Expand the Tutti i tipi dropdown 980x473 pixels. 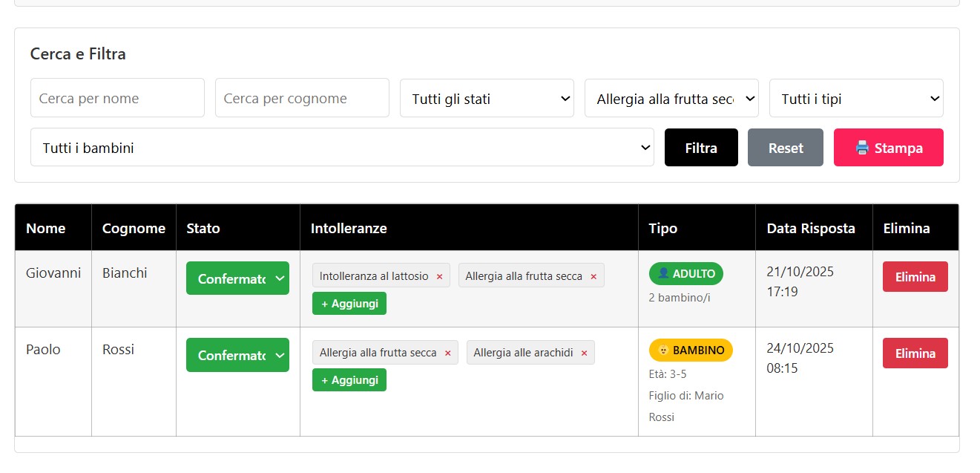(x=856, y=99)
